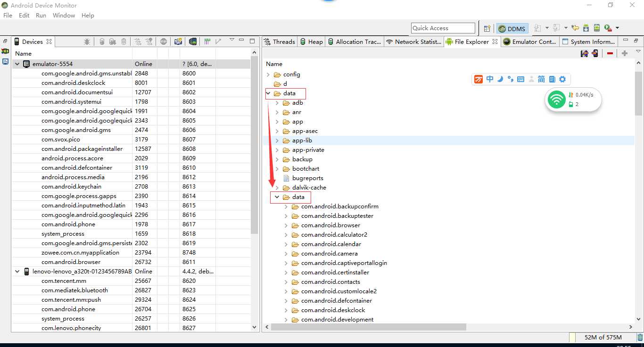Open the Run menu
The width and height of the screenshot is (644, 347).
tap(41, 15)
